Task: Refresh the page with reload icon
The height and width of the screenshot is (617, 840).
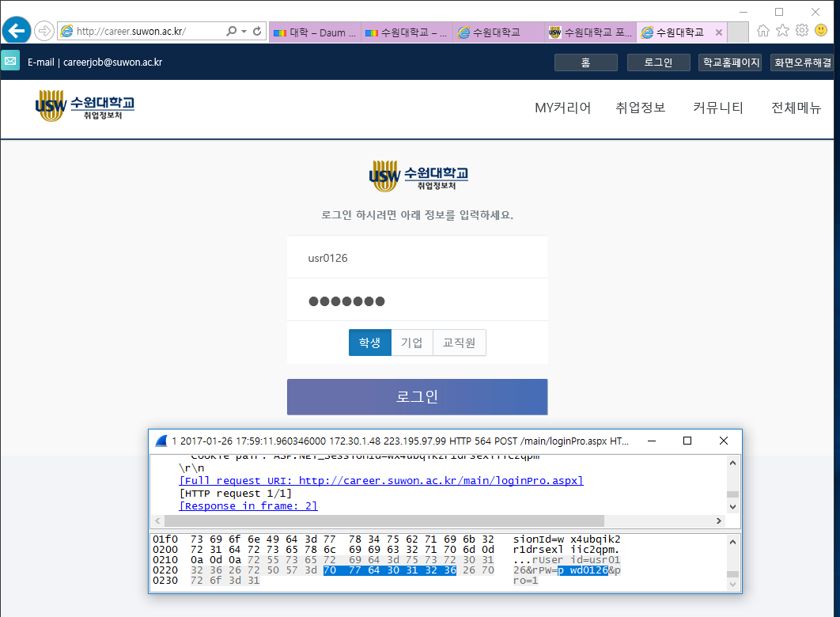Action: click(x=257, y=31)
